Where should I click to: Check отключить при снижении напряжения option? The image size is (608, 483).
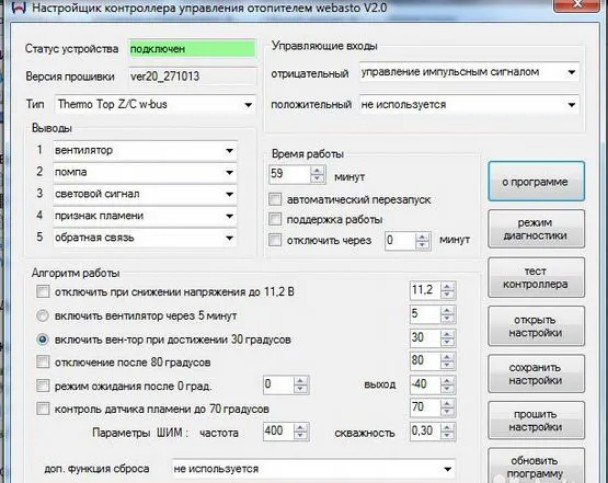(x=43, y=291)
